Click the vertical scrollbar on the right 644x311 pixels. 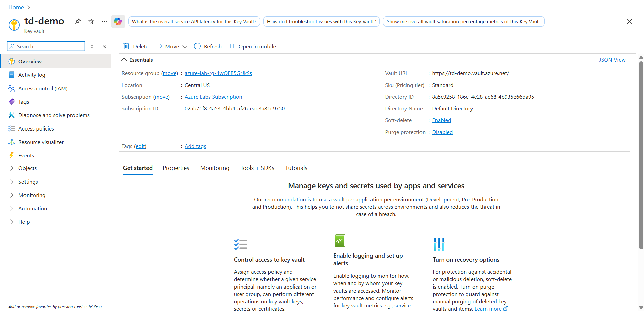click(641, 154)
